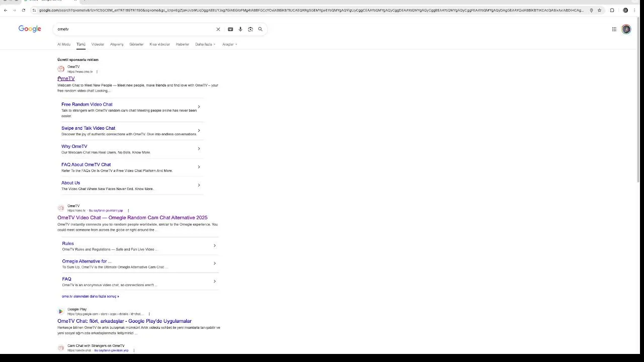
Task: Open Cam Chat with Strangers on OmeTV result
Action: pyautogui.click(x=96, y=346)
